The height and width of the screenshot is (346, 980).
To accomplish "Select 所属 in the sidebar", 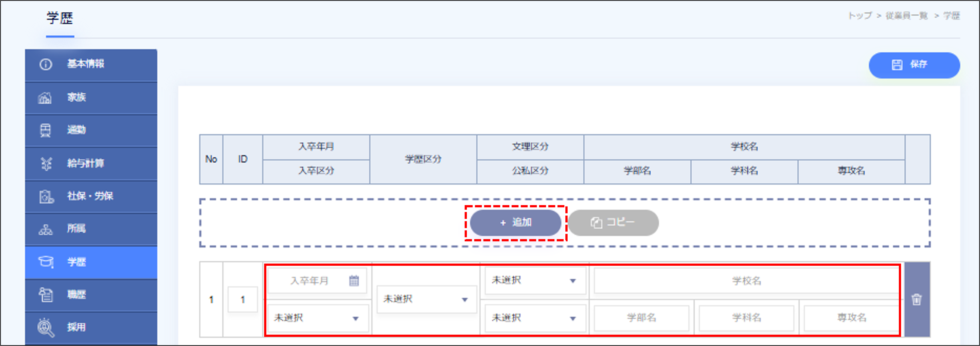I will (x=91, y=229).
